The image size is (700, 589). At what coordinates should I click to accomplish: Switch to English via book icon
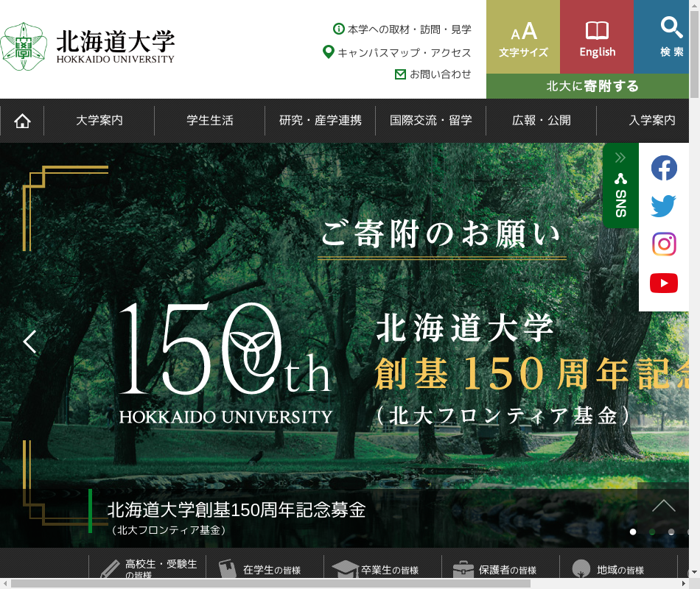[597, 37]
